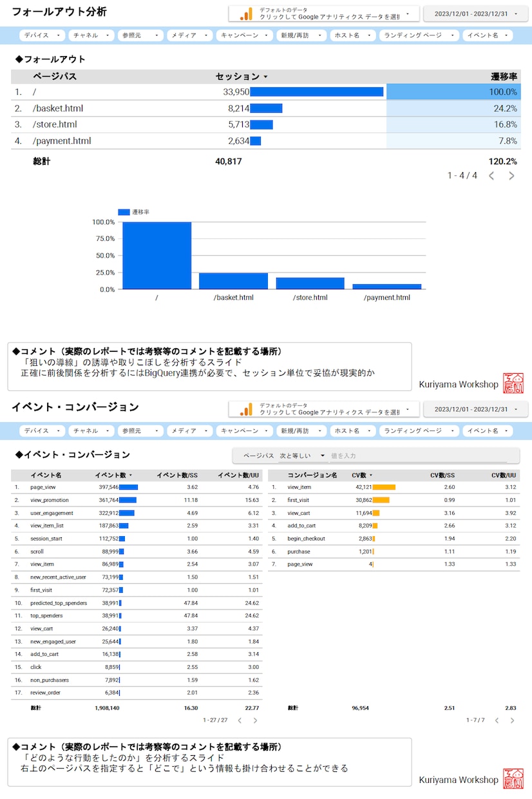
Task: Open ランディング ページ filter on フォールアウト分析 page
Action: (x=420, y=35)
